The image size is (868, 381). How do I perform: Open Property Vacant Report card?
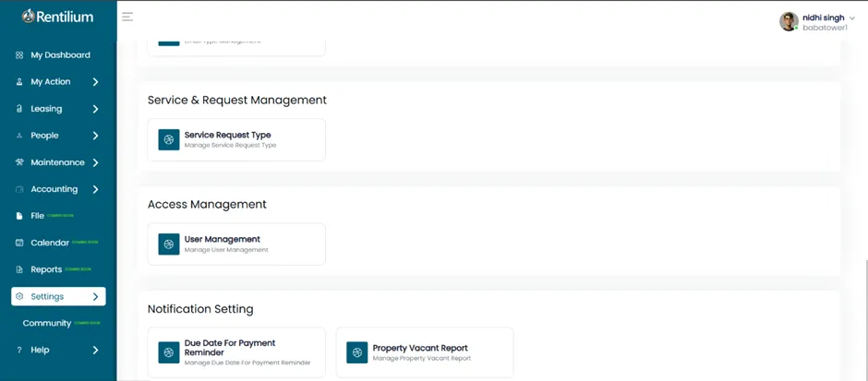coord(425,352)
